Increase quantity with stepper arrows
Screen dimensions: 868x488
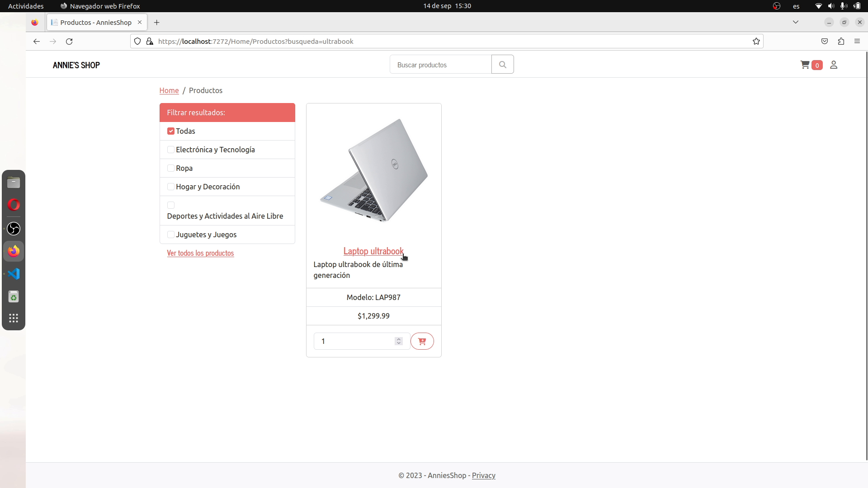pyautogui.click(x=398, y=339)
